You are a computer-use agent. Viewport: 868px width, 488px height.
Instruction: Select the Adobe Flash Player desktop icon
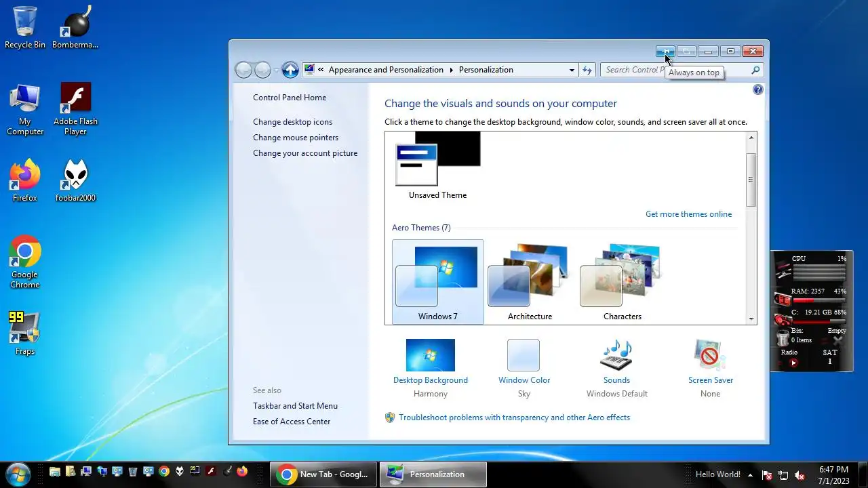(x=75, y=110)
